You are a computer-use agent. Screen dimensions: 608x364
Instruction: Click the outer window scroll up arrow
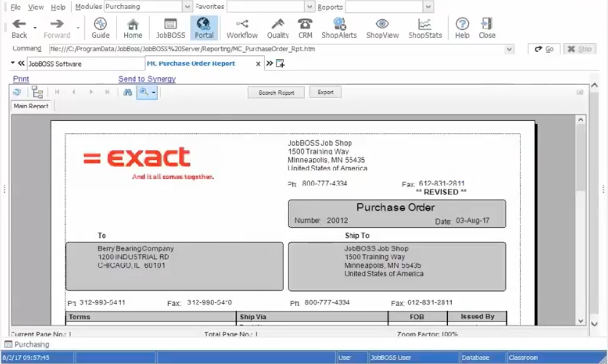tap(594, 85)
